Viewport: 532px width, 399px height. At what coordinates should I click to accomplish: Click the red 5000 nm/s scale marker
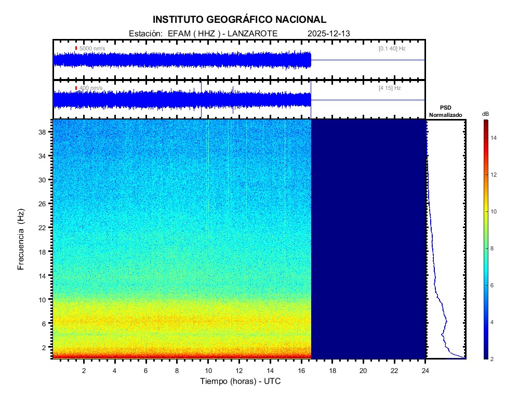click(x=76, y=48)
